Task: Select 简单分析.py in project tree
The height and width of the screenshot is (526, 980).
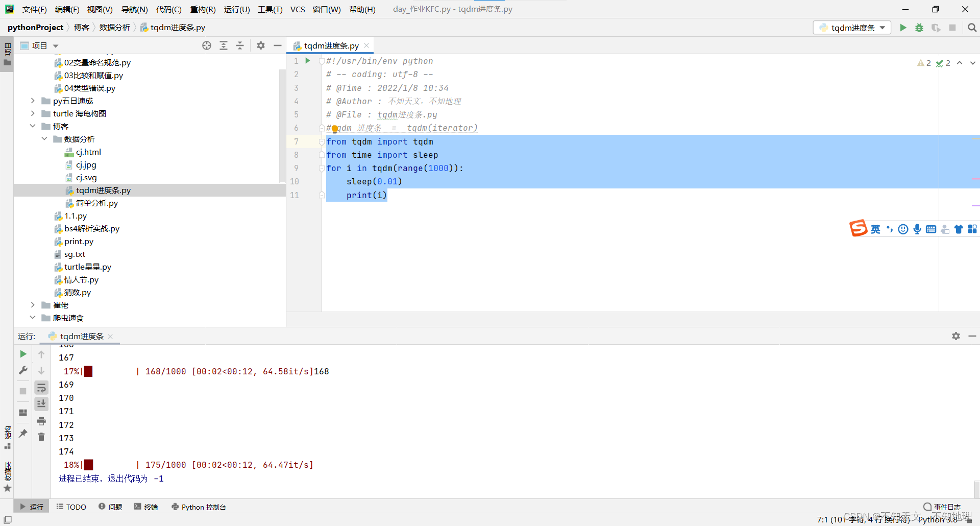Action: click(97, 203)
